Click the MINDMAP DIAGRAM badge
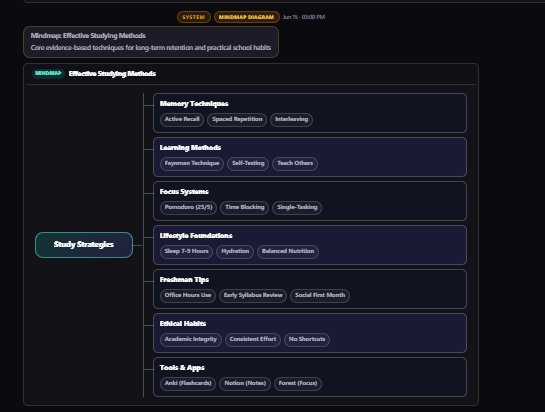This screenshot has width=545, height=412. point(246,17)
